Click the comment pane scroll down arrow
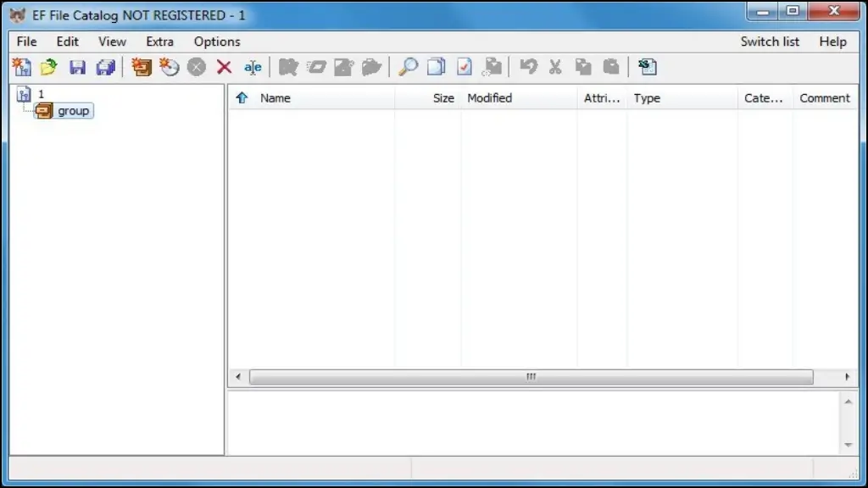 click(x=848, y=444)
